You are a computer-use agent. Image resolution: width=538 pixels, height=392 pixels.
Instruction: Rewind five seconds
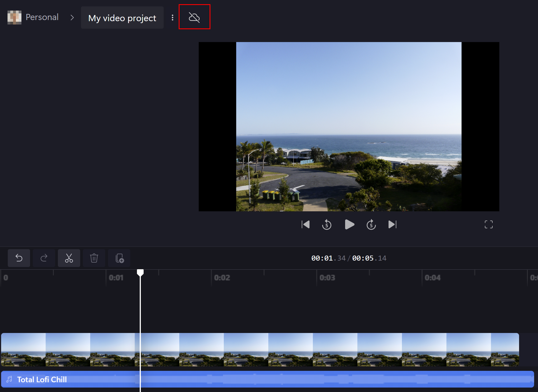click(x=327, y=224)
